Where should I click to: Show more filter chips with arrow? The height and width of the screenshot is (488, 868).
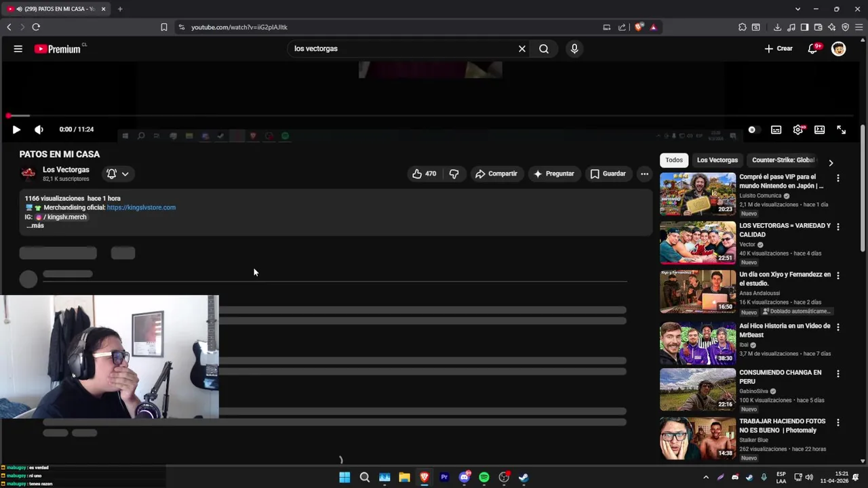pyautogui.click(x=831, y=163)
